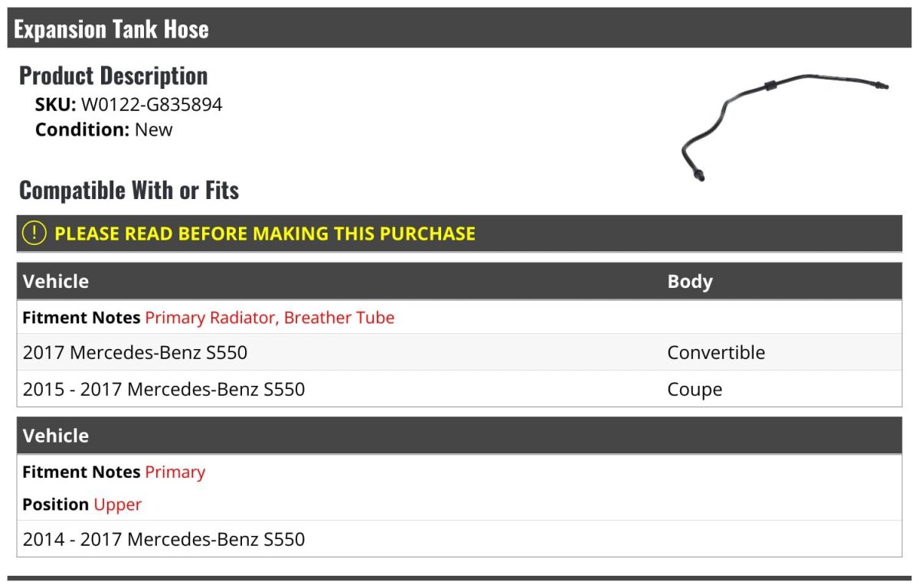Click the exclamation warning icon
919x588 pixels.
(x=34, y=234)
